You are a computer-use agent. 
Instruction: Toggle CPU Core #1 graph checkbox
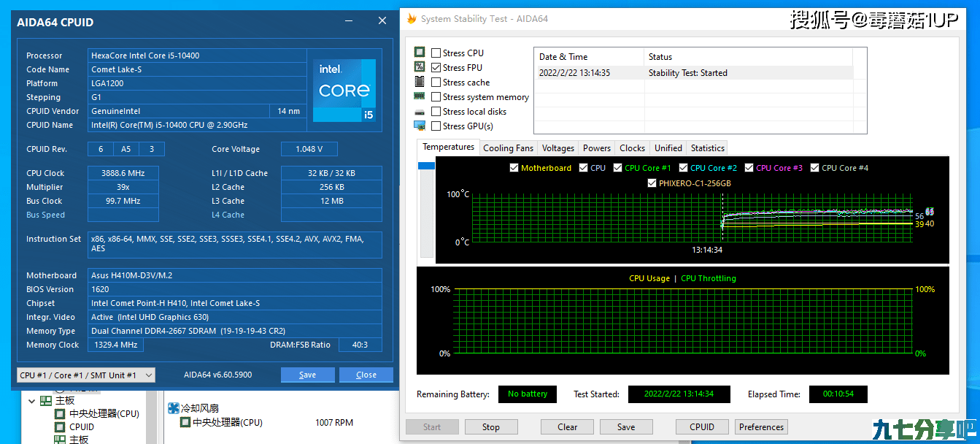pos(617,168)
